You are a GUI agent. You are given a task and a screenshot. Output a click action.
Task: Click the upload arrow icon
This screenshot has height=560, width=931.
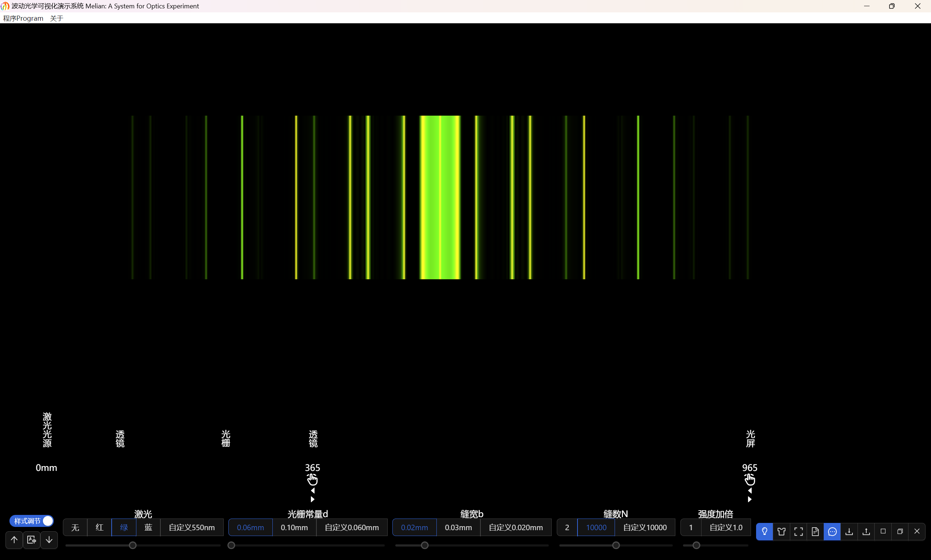coord(866,531)
